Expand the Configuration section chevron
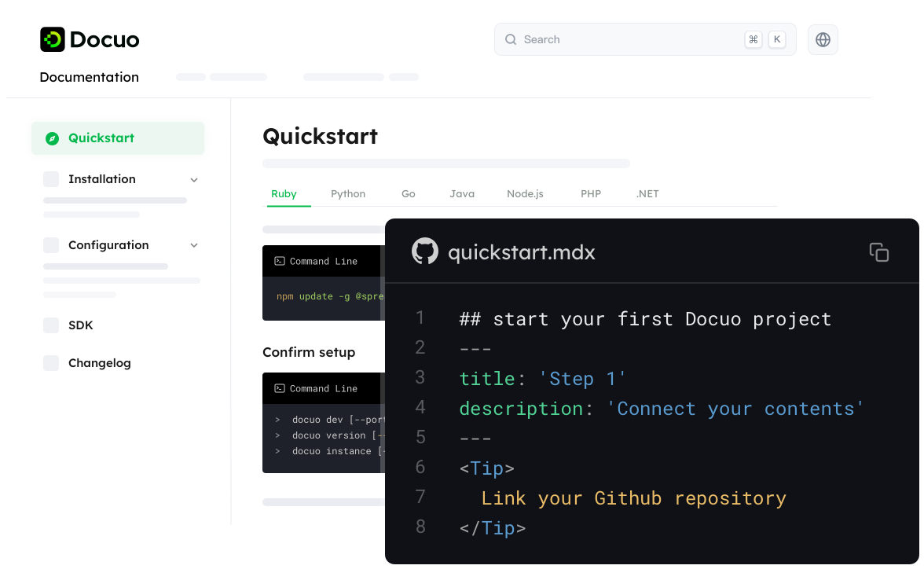 (x=194, y=246)
